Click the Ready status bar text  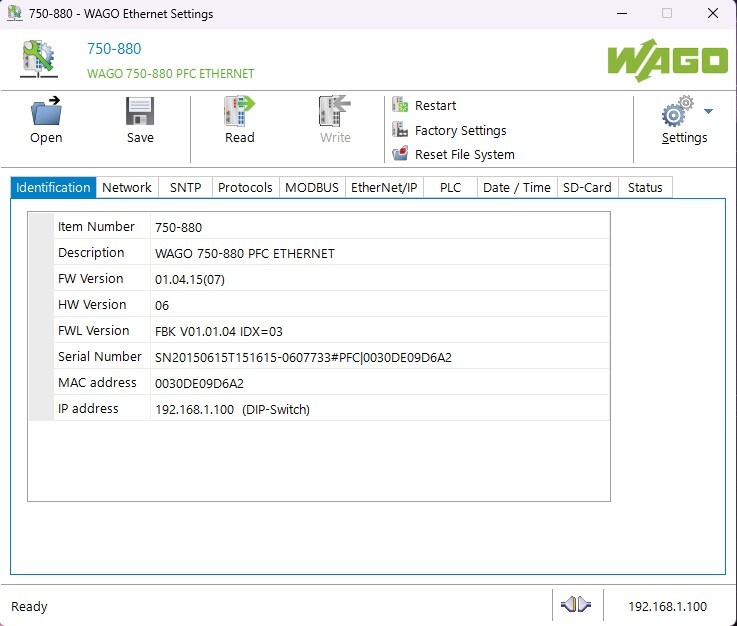29,607
